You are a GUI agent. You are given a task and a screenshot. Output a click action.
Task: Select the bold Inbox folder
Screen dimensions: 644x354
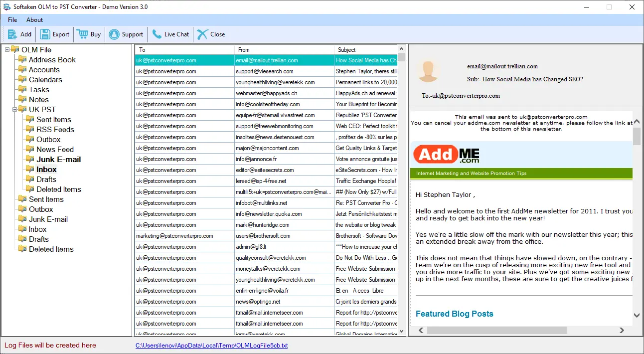tap(46, 169)
